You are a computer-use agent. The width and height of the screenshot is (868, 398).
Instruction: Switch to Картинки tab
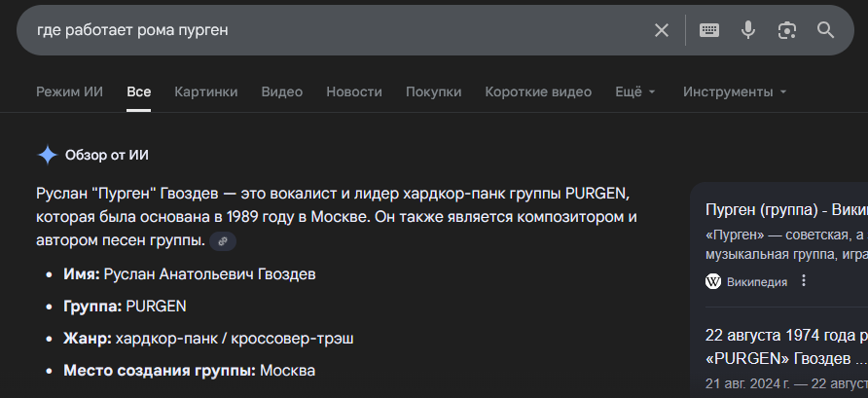[x=206, y=92]
